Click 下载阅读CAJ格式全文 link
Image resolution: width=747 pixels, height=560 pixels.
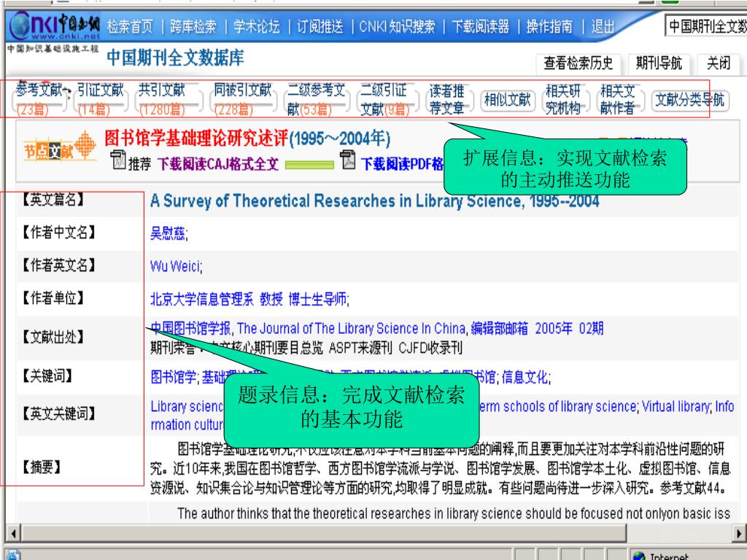coord(218,164)
